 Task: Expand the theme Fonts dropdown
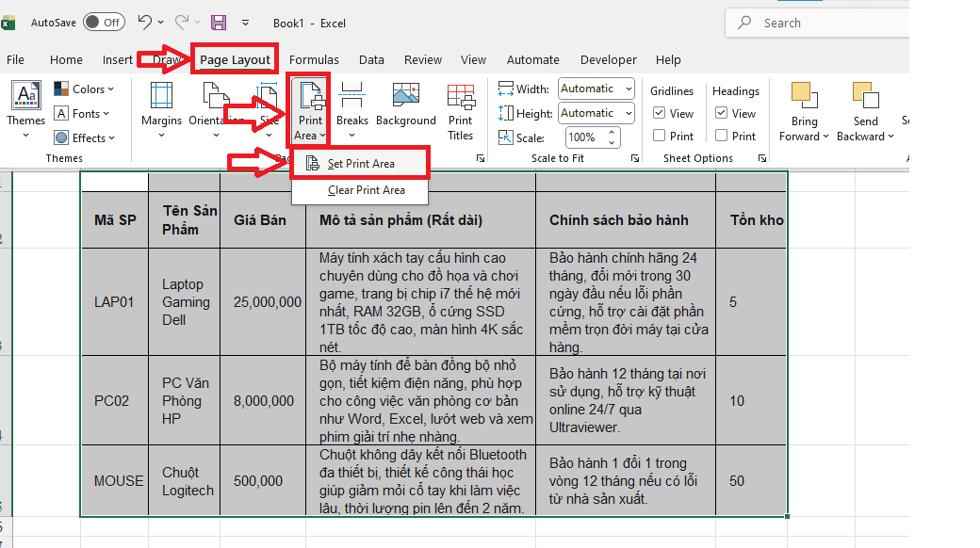[82, 114]
